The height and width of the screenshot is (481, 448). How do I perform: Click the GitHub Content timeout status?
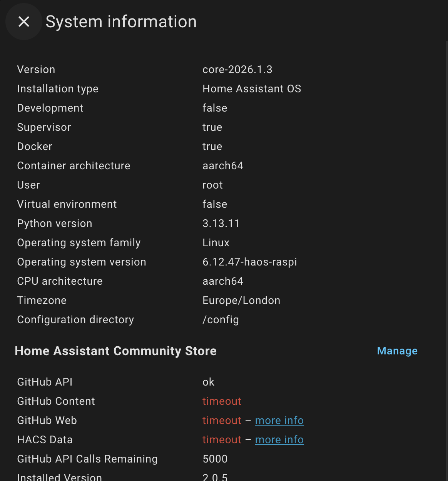pos(222,401)
